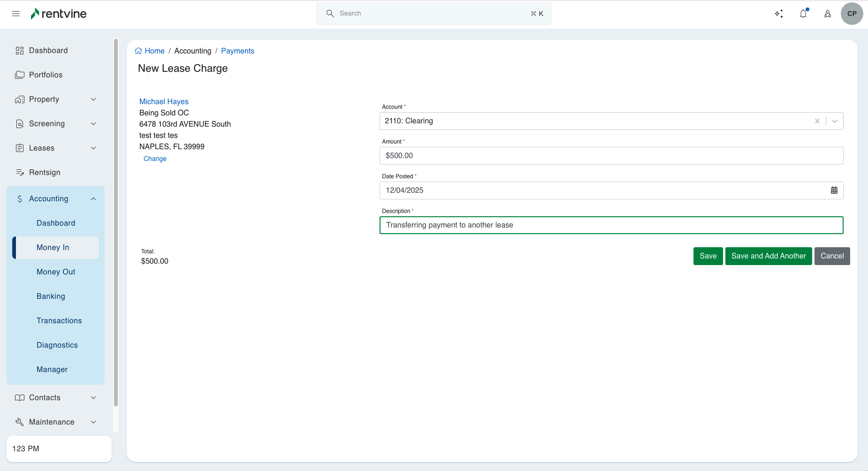Open the hamburger menu icon
Image resolution: width=868 pixels, height=471 pixels.
[16, 14]
